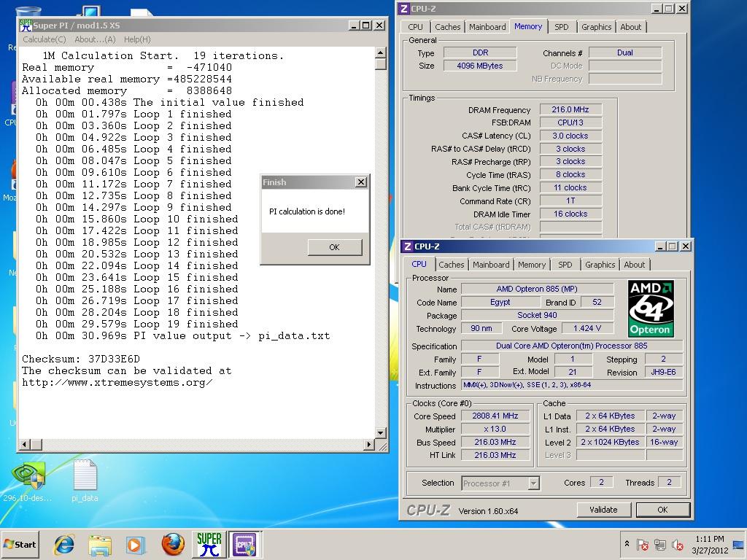This screenshot has height=560, width=747.
Task: Open the muted volume tray icon
Action: pyautogui.click(x=677, y=544)
